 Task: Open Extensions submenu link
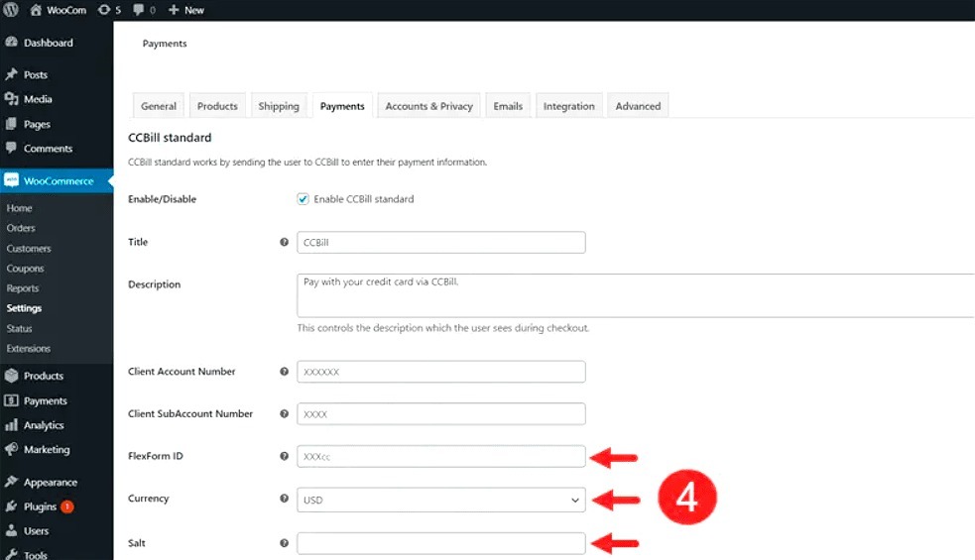[x=29, y=349]
